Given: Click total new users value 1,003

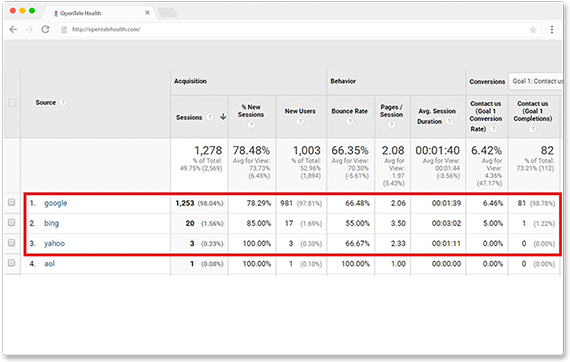Looking at the screenshot, I should 307,150.
